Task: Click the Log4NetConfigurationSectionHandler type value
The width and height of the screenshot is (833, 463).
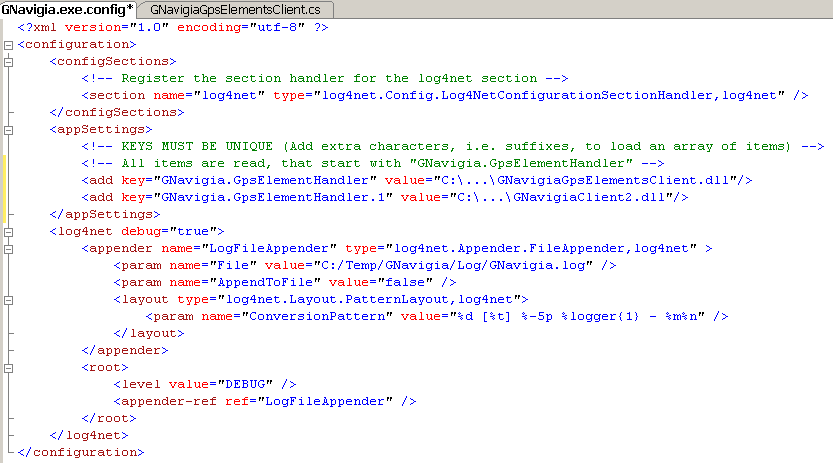Action: click(x=549, y=96)
